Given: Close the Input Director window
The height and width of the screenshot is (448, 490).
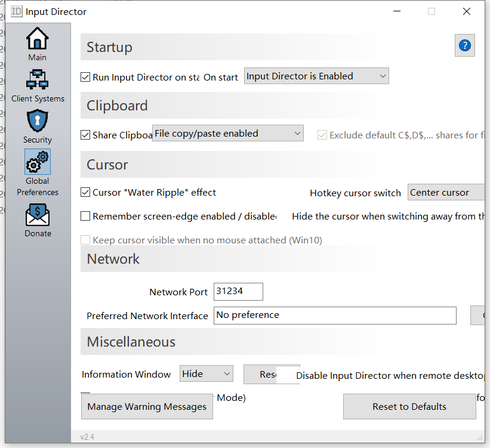Looking at the screenshot, I should pos(467,11).
